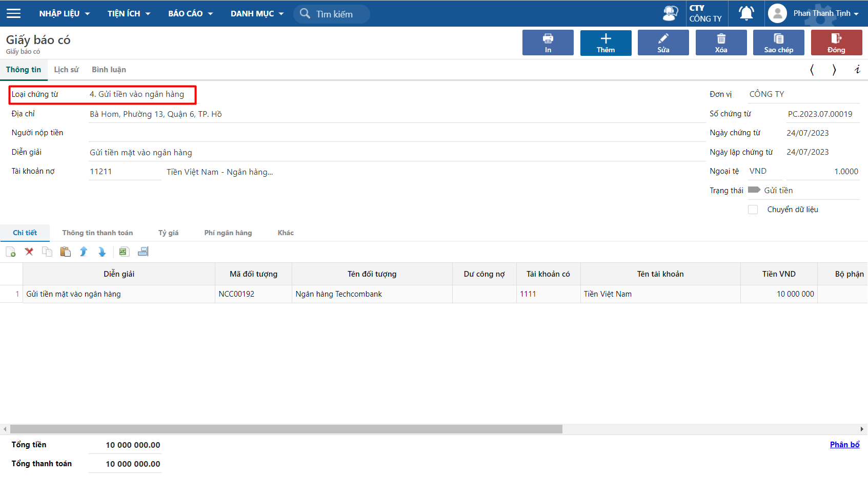Click the notification bell icon
The image size is (868, 478).
coord(746,13)
